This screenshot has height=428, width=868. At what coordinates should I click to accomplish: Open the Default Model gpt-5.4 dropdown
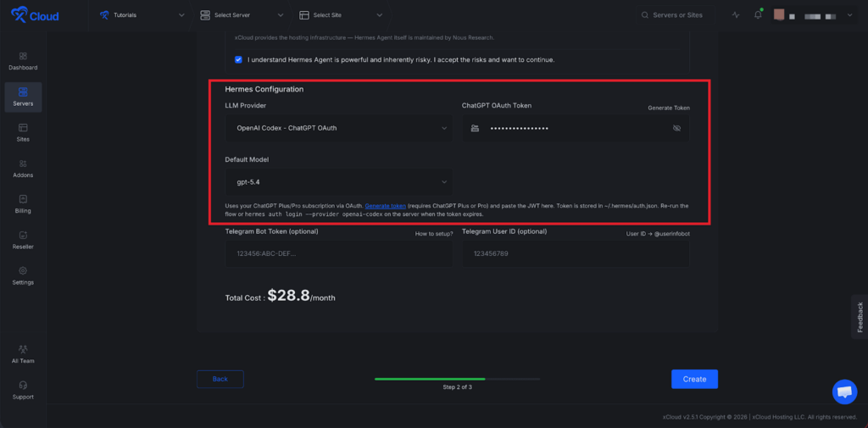337,181
